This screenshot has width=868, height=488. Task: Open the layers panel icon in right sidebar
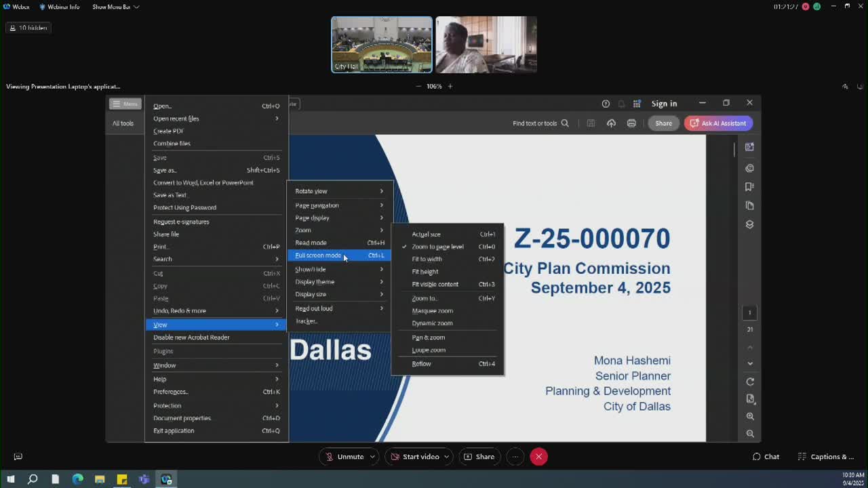749,224
